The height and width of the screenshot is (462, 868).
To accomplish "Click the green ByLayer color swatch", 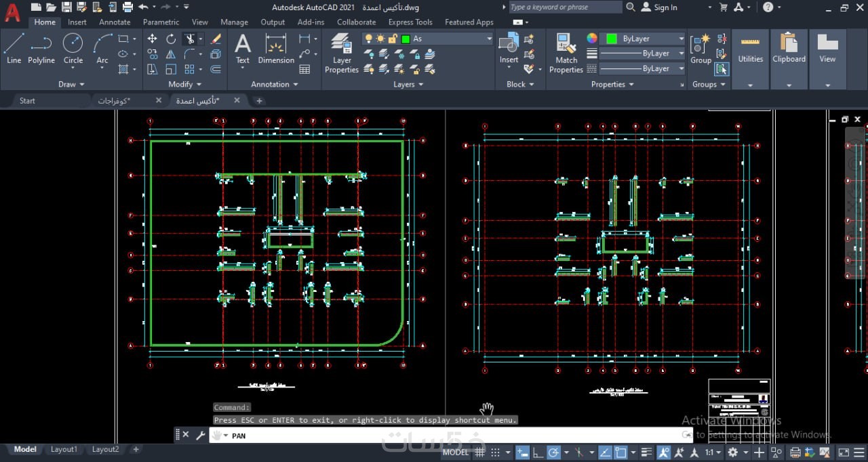I will pos(611,39).
